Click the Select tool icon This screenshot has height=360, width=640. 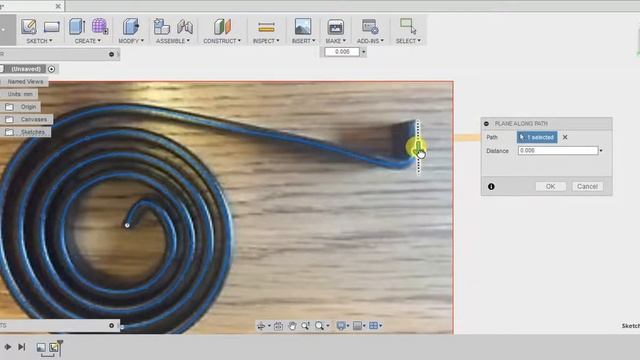coord(408,27)
